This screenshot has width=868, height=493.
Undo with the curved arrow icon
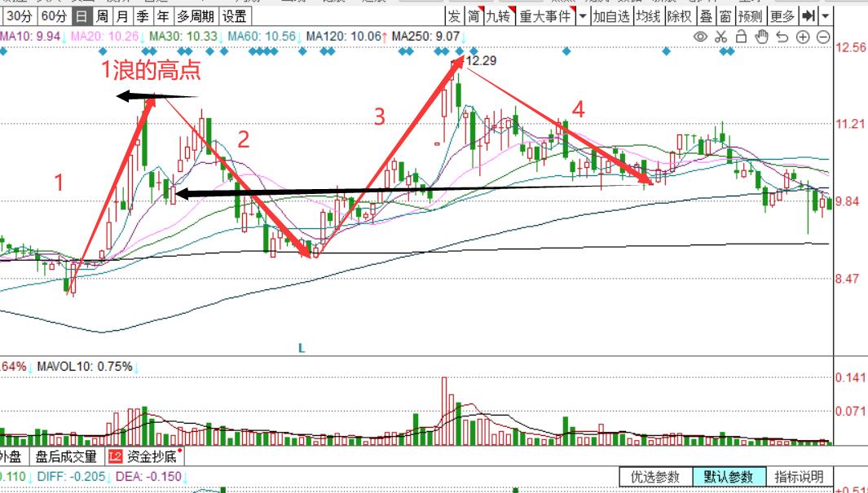click(782, 37)
